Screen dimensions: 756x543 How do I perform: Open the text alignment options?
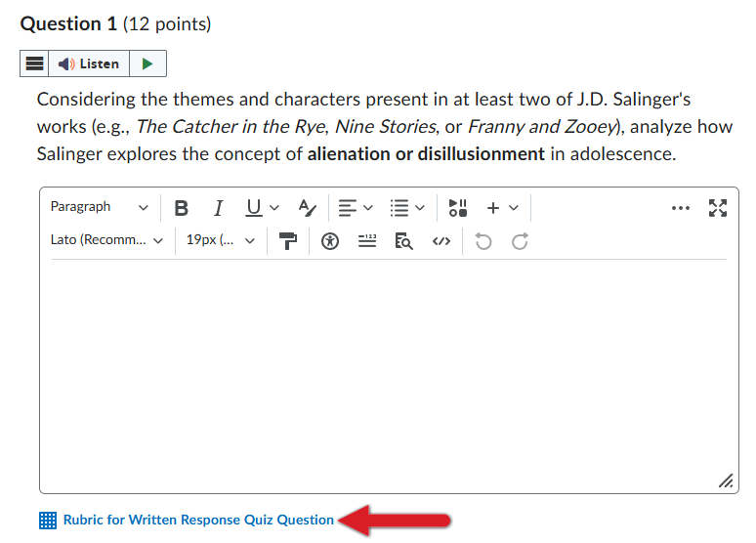pos(355,208)
